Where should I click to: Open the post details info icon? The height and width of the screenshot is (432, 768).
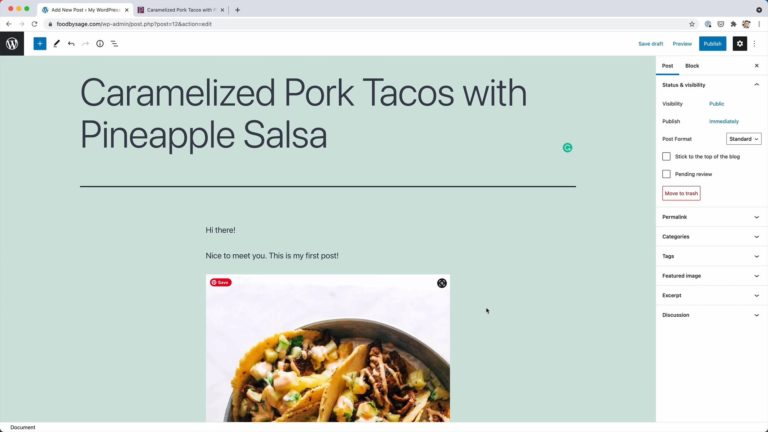(x=100, y=44)
